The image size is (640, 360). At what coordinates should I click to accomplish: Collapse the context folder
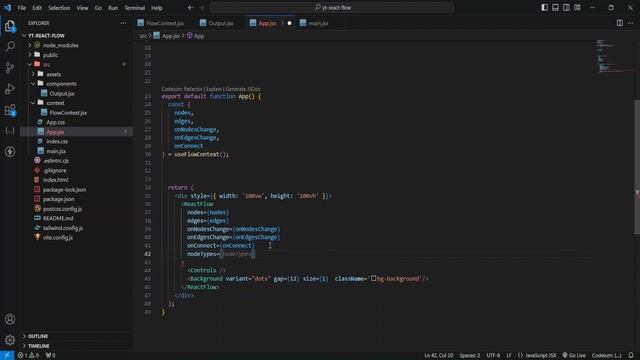point(33,103)
